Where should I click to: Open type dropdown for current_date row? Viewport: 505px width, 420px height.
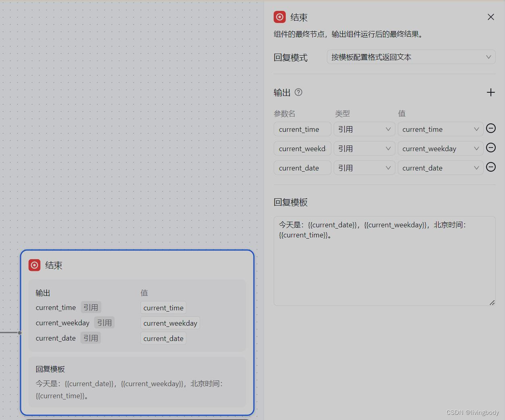(x=364, y=168)
